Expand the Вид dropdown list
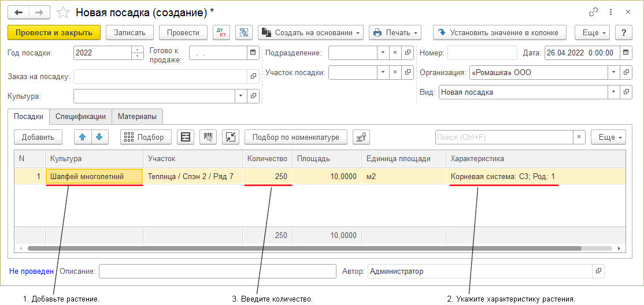 tap(614, 92)
